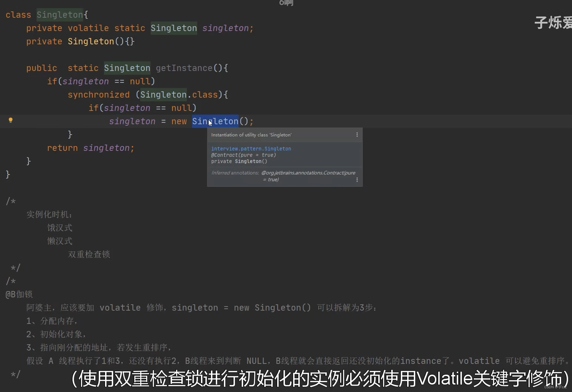This screenshot has width=572, height=392.
Task: Click the first 'if(singleton == null)' check
Action: [101, 81]
